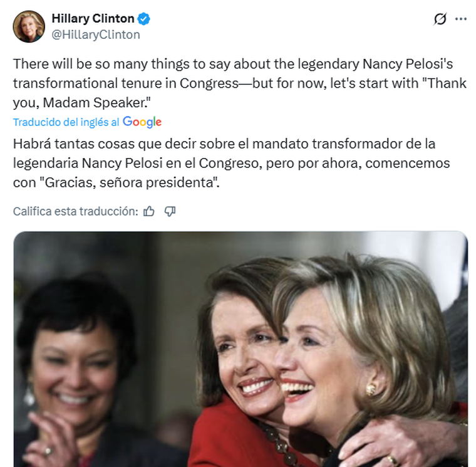476x467 pixels.
Task: Click the original English tweet text
Action: (x=240, y=83)
